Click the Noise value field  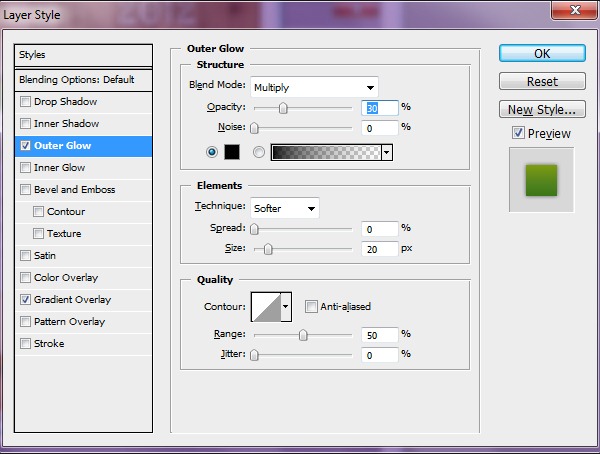point(380,128)
